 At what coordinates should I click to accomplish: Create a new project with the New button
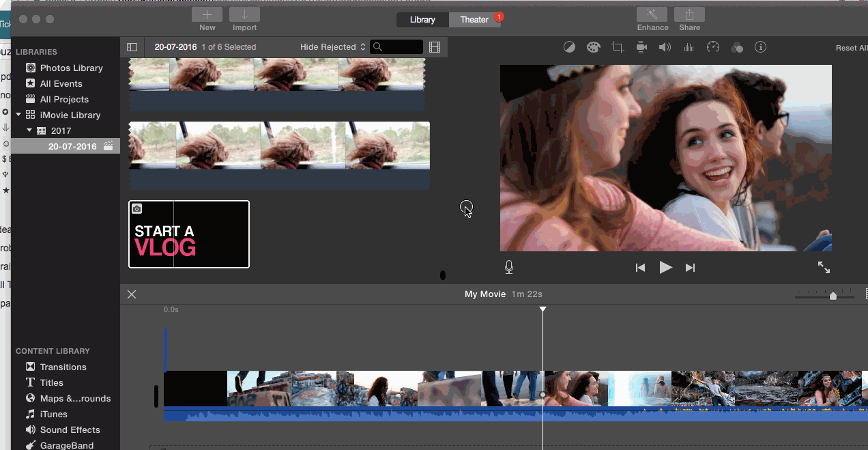point(207,15)
